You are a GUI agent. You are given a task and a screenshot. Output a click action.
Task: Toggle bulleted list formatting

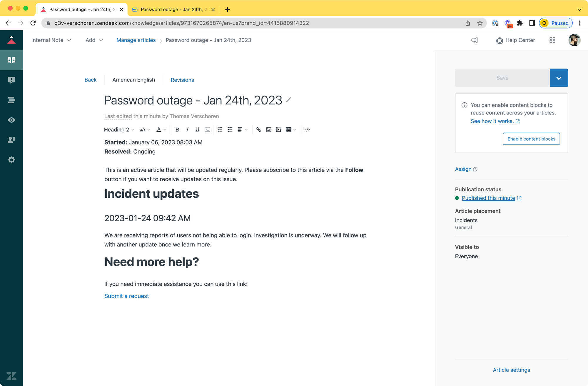point(230,130)
